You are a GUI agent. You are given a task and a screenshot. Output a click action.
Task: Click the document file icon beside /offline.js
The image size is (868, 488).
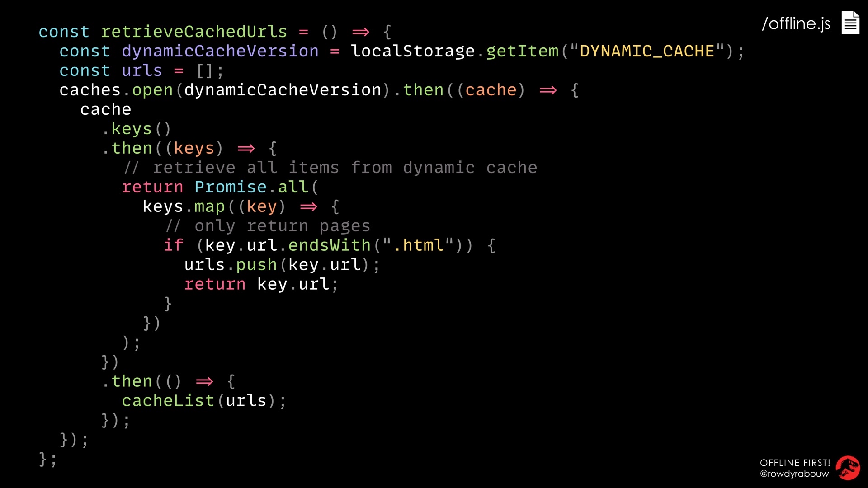[850, 23]
